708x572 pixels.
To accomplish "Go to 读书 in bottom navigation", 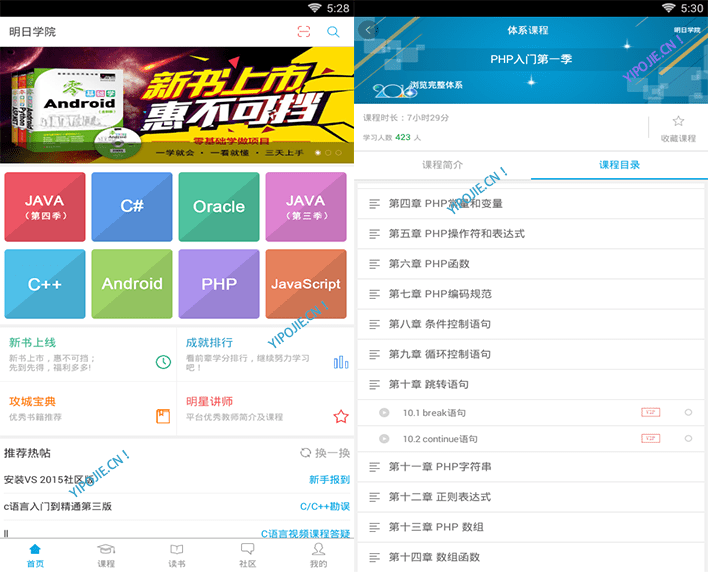I will (x=177, y=555).
